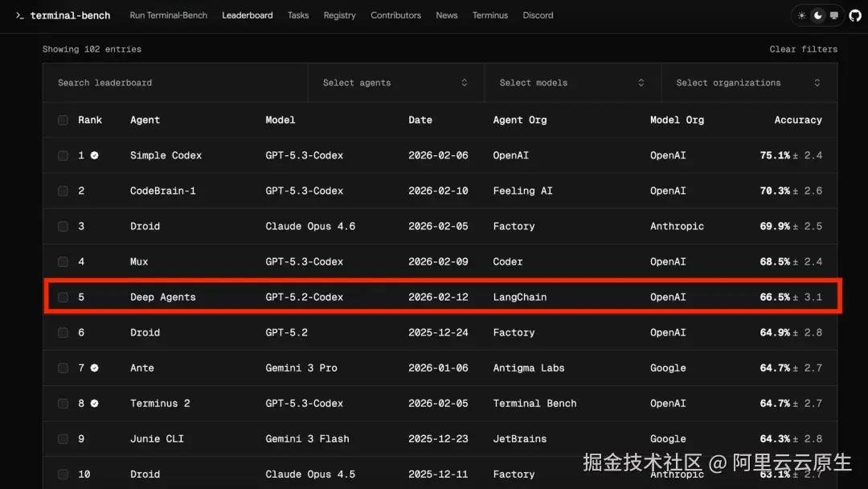Click the 2026-02-12 date cell

point(438,298)
